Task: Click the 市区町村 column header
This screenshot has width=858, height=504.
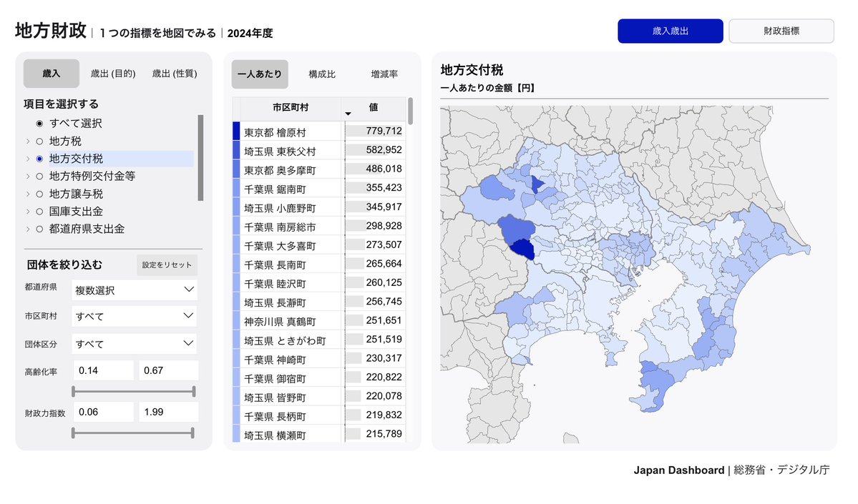Action: (290, 108)
